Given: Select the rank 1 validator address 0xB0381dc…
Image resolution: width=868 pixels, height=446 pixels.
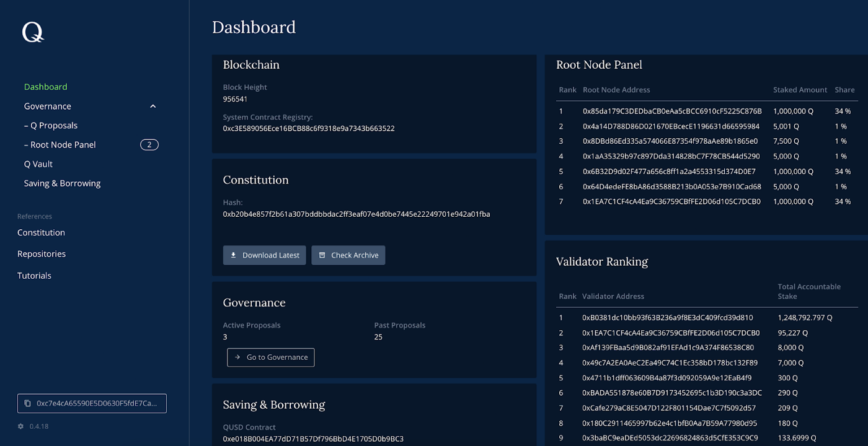Looking at the screenshot, I should pyautogui.click(x=667, y=318).
